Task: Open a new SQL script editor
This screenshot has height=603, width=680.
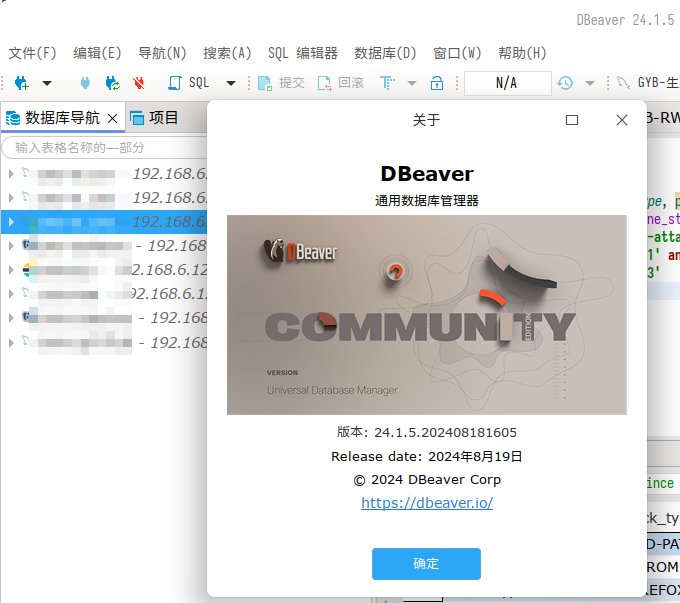Action: click(x=189, y=83)
